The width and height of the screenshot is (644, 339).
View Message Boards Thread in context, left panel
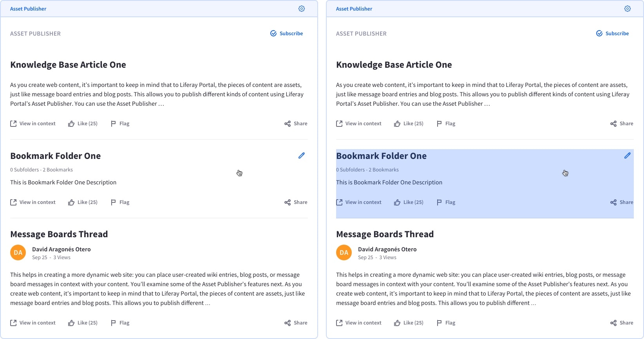[33, 323]
